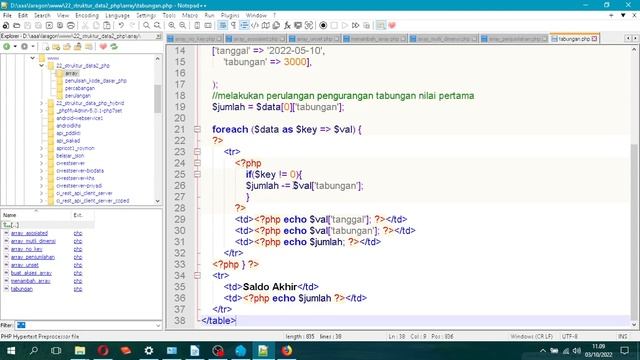The height and width of the screenshot is (360, 640).
Task: Sort file list by Name column header
Action: tap(36, 215)
